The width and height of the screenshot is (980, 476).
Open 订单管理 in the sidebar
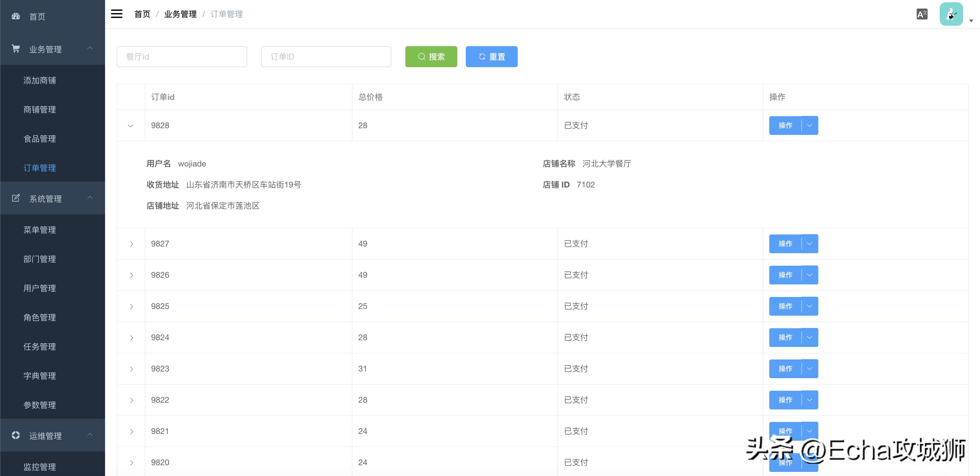pos(40,168)
